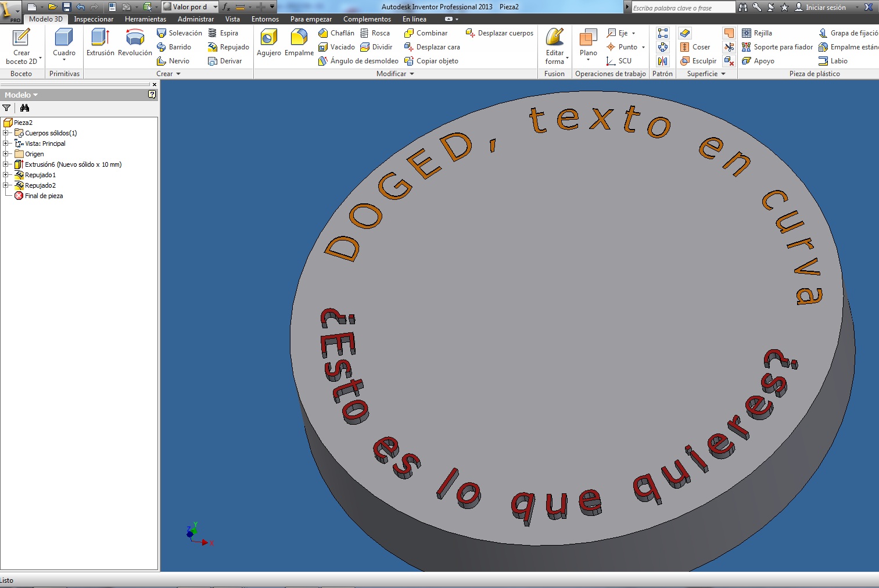Select the Copiar objeto tool
The image size is (879, 588).
pyautogui.click(x=431, y=61)
